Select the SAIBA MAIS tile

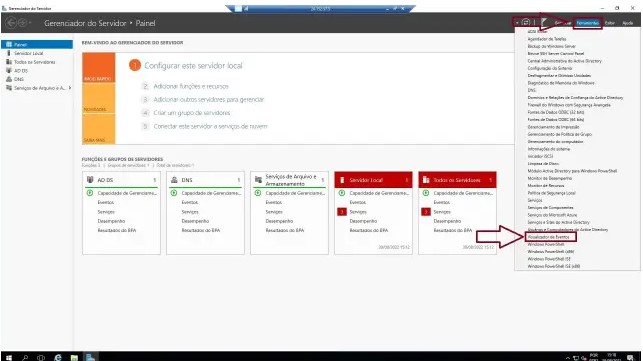(98, 129)
